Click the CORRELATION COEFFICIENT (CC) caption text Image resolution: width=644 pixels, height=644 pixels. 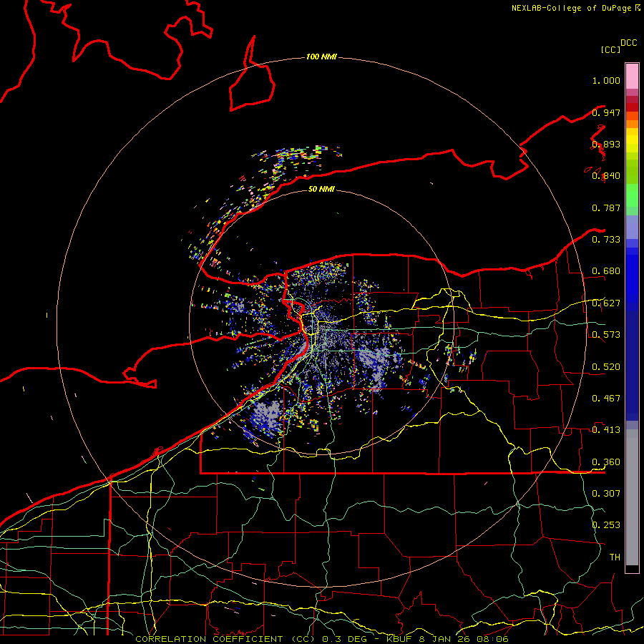tap(225, 639)
